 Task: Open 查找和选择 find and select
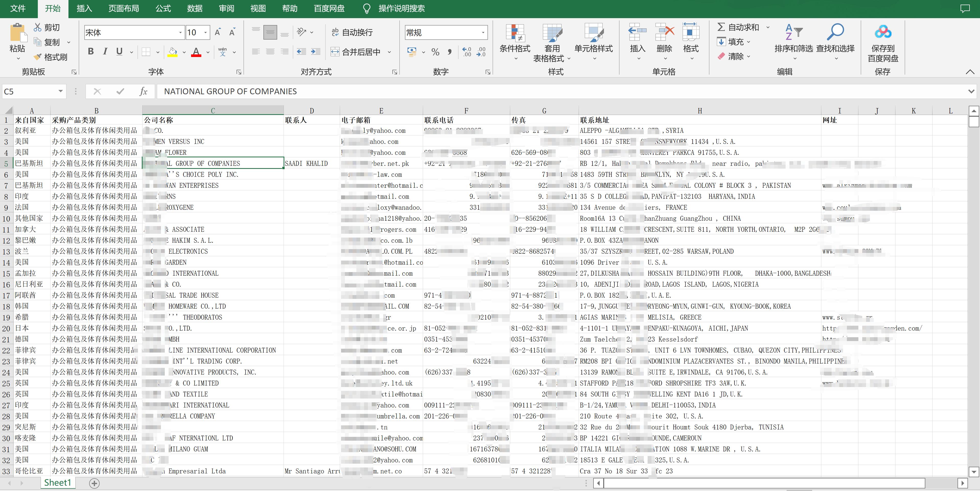tap(835, 42)
